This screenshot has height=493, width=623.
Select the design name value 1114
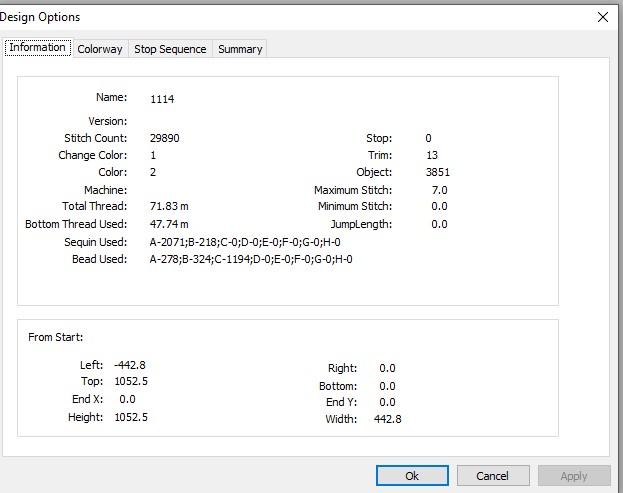point(162,99)
